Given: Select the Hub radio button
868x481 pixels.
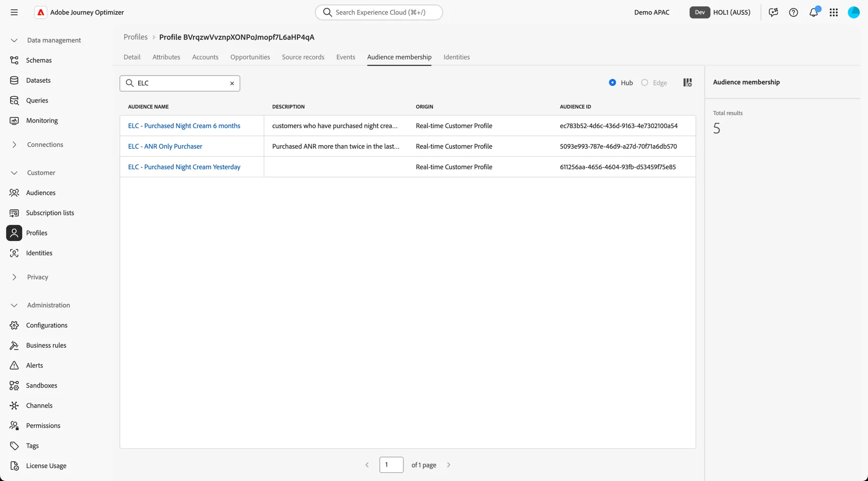Looking at the screenshot, I should (x=612, y=83).
